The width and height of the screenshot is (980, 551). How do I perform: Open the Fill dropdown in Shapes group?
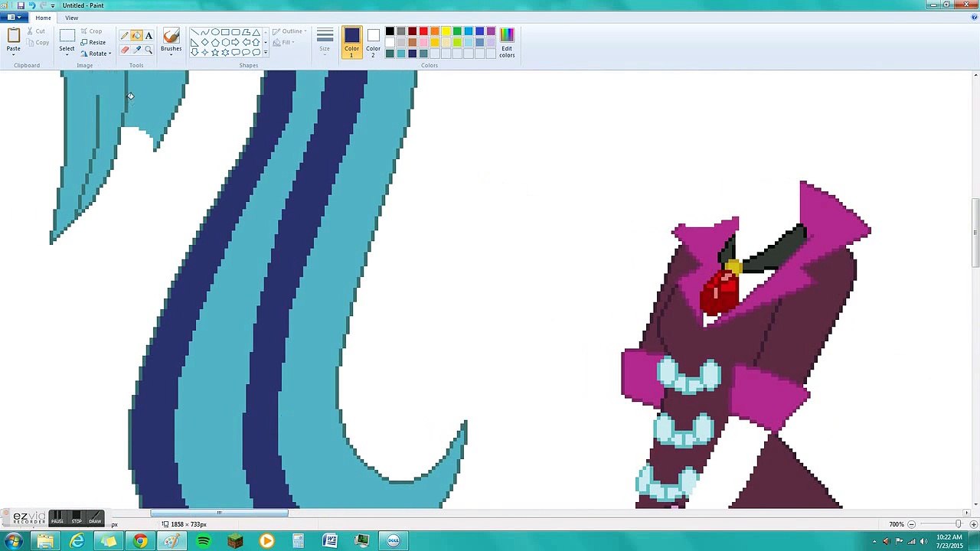coord(285,43)
